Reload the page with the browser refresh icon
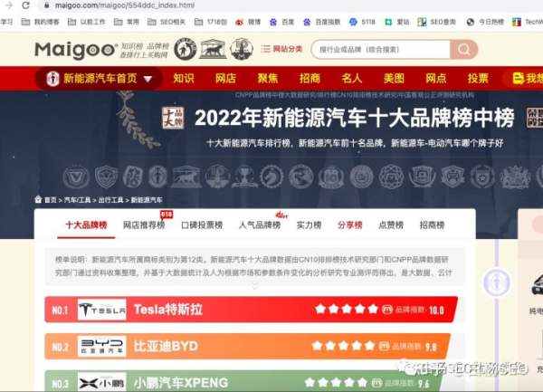This screenshot has width=543, height=392. [25, 5]
